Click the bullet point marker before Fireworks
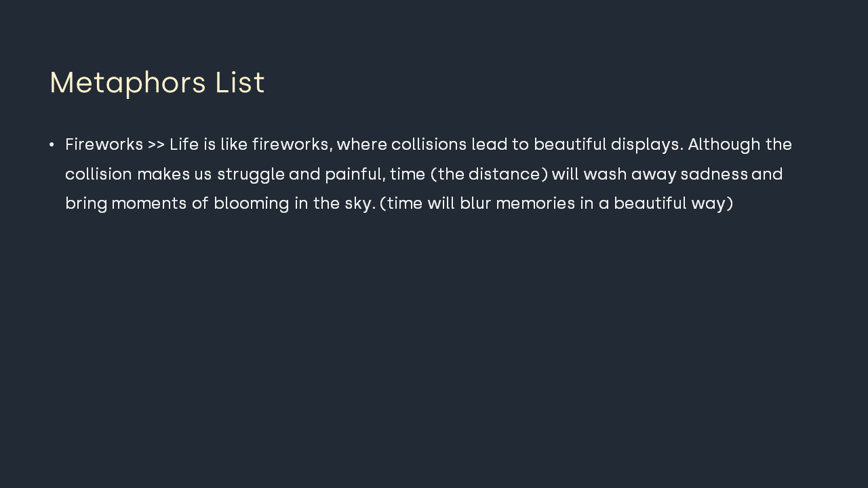868x488 pixels. click(x=52, y=145)
